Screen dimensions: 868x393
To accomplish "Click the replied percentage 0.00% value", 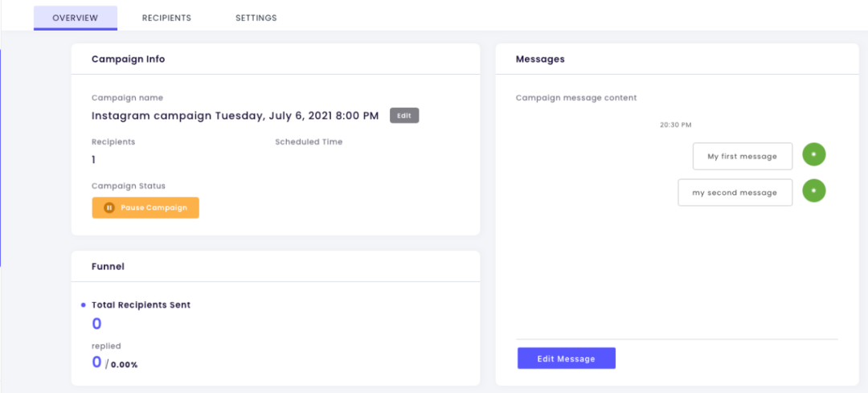I will click(x=125, y=365).
